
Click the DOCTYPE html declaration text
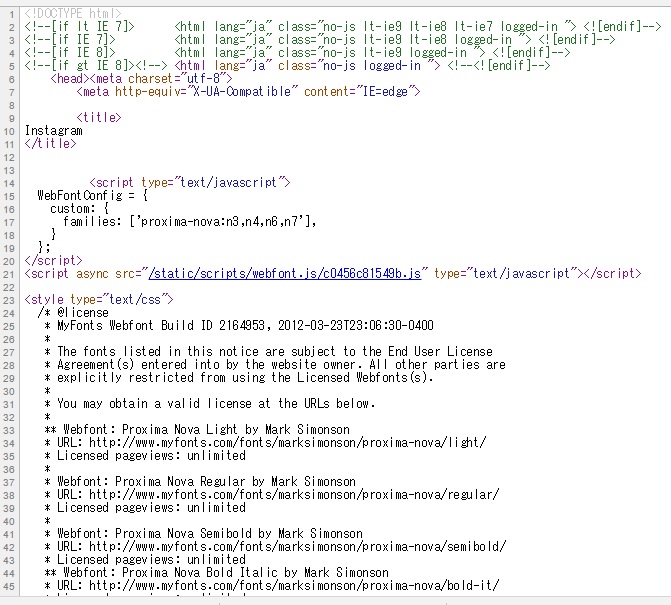tap(73, 14)
